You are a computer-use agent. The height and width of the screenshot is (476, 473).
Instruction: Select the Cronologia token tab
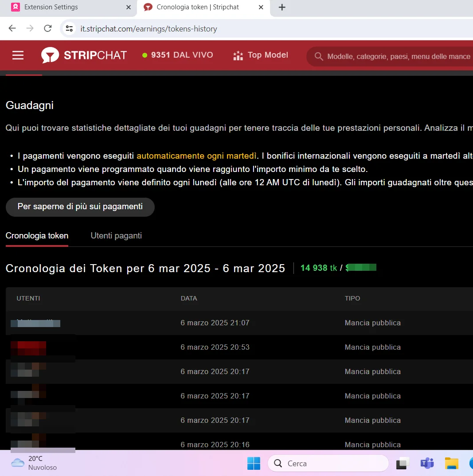click(x=37, y=236)
